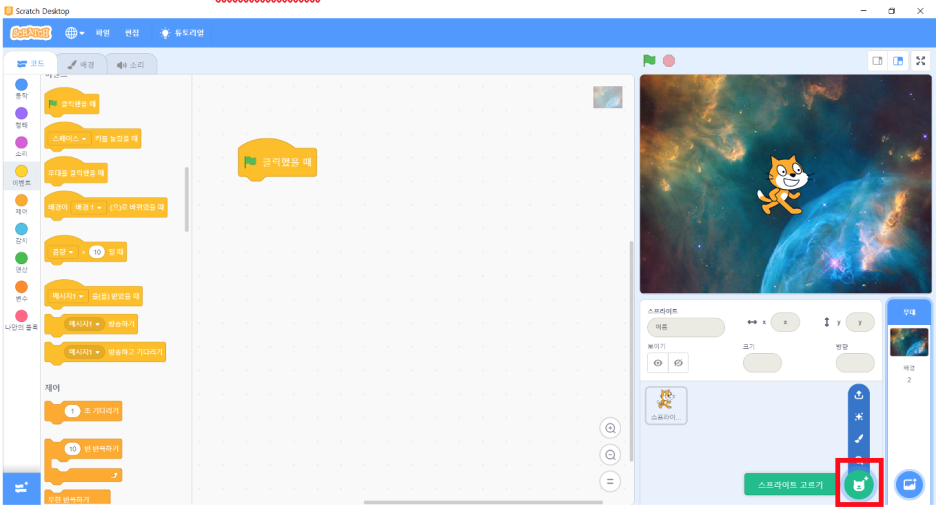Open 배경 1 dropdown in backdrop block
936x509 pixels.
click(88, 207)
